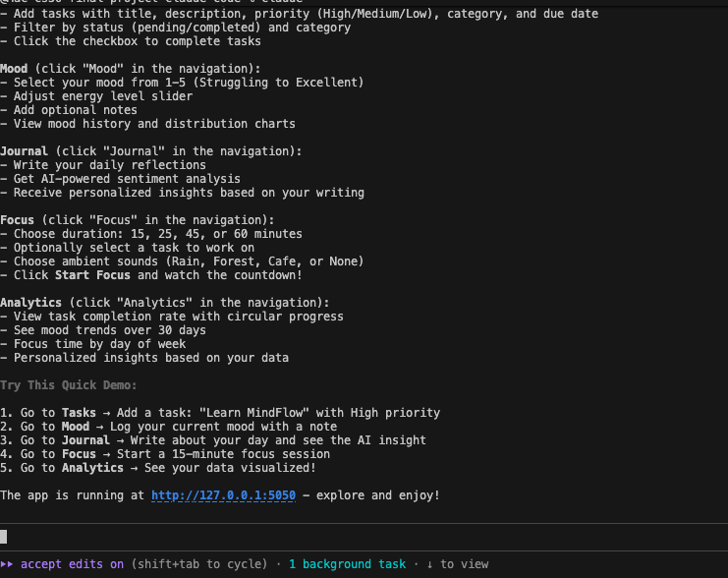Click the bold "Focus" section heading
728x578 pixels.
pyautogui.click(x=19, y=220)
